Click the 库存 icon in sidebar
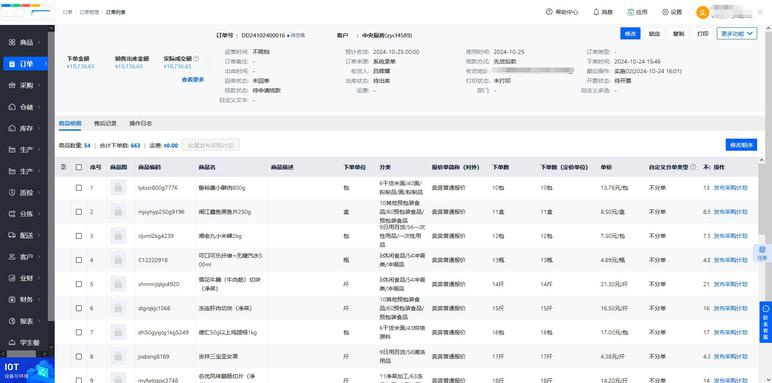772x383 pixels. [x=12, y=128]
